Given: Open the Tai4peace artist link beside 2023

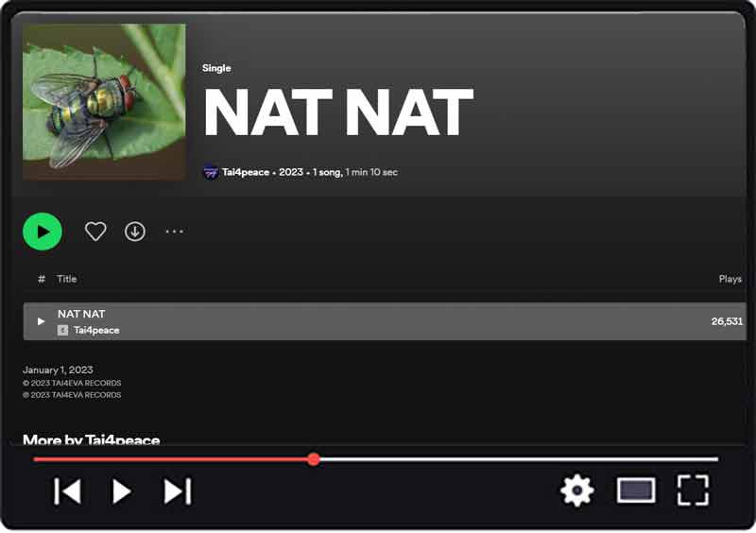Looking at the screenshot, I should click(x=246, y=172).
